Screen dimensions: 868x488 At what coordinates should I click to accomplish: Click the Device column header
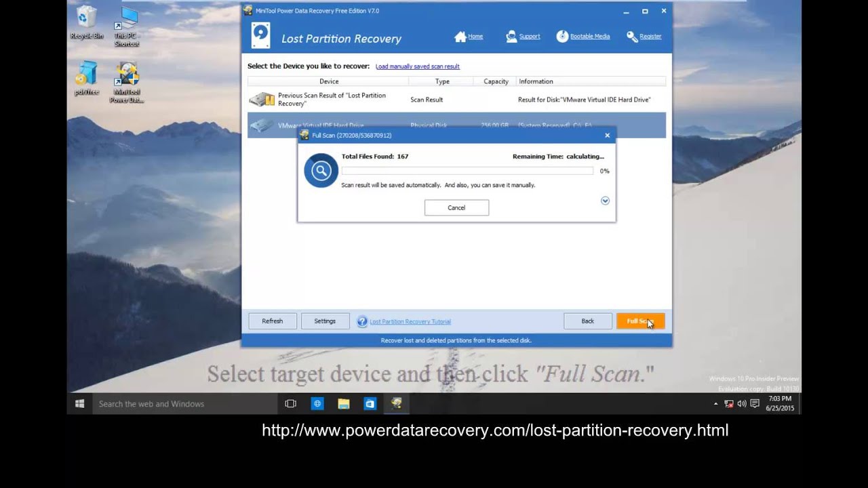pos(328,81)
